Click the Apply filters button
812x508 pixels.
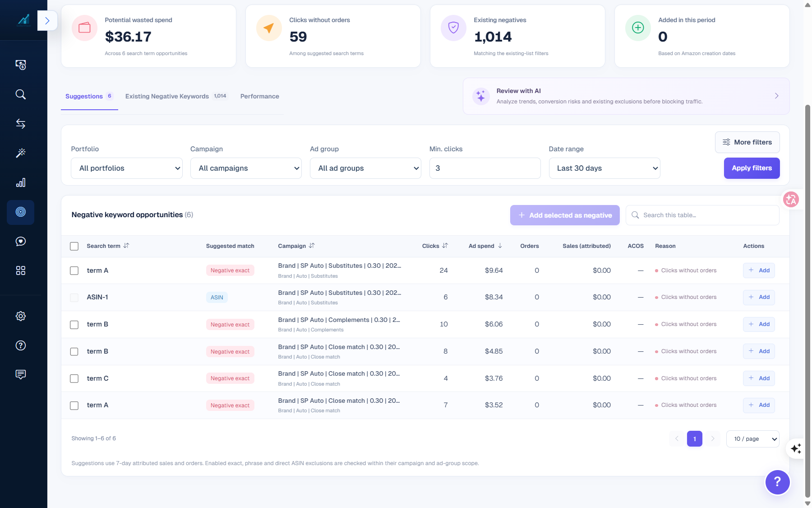click(x=752, y=168)
